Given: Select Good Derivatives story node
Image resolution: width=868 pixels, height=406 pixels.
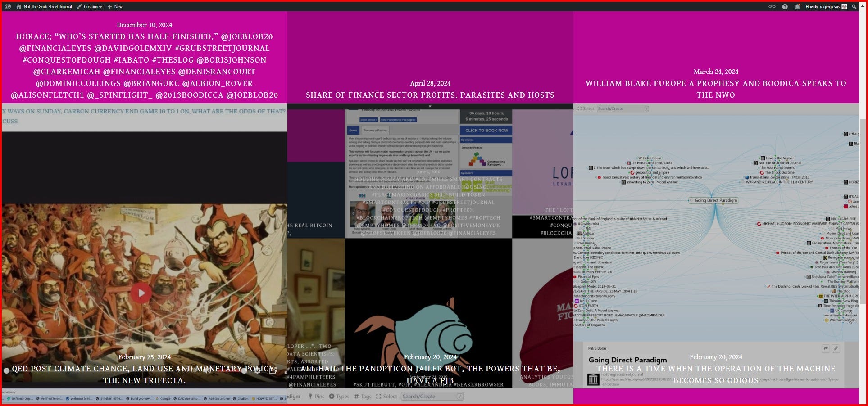Looking at the screenshot, I should [650, 177].
